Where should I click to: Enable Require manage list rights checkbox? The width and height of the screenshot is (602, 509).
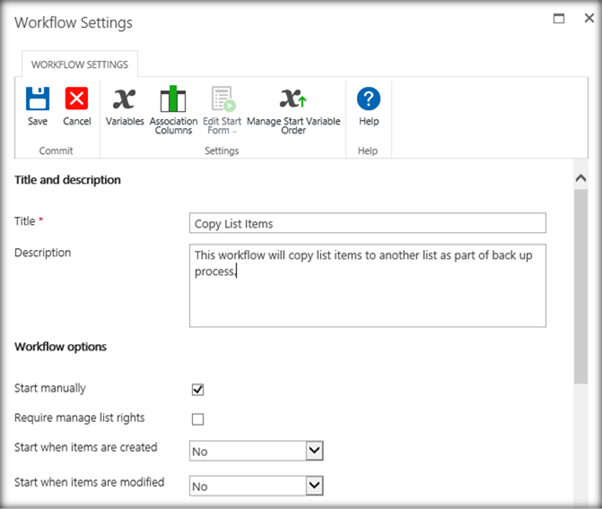(198, 419)
